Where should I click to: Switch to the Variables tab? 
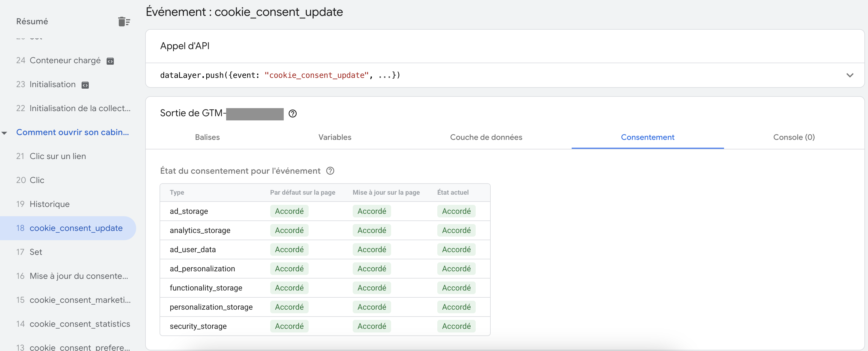334,137
